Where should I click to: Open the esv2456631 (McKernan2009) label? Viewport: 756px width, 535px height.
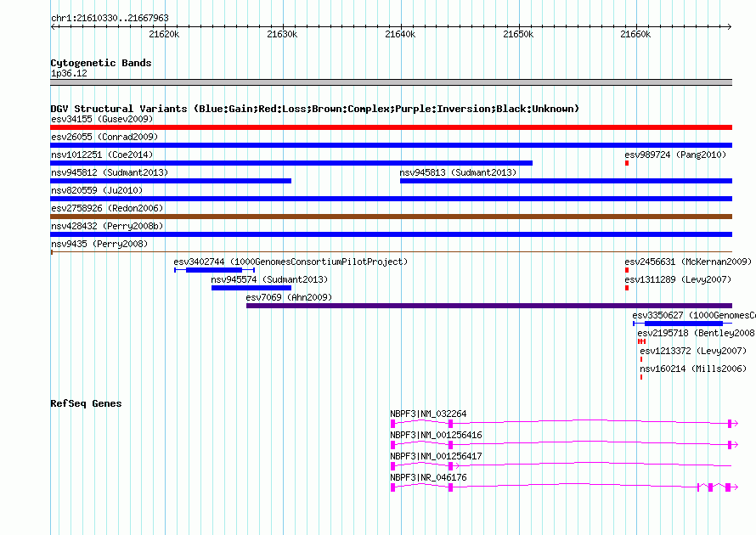point(688,262)
